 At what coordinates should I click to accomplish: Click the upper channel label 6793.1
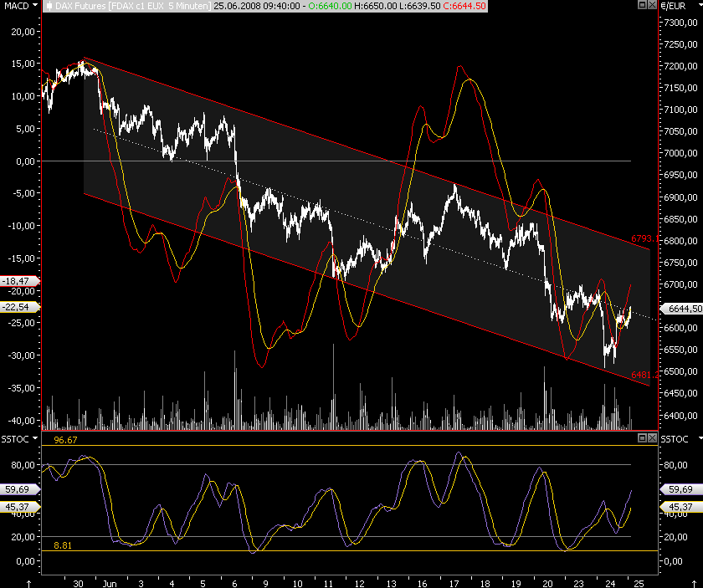[x=644, y=238]
